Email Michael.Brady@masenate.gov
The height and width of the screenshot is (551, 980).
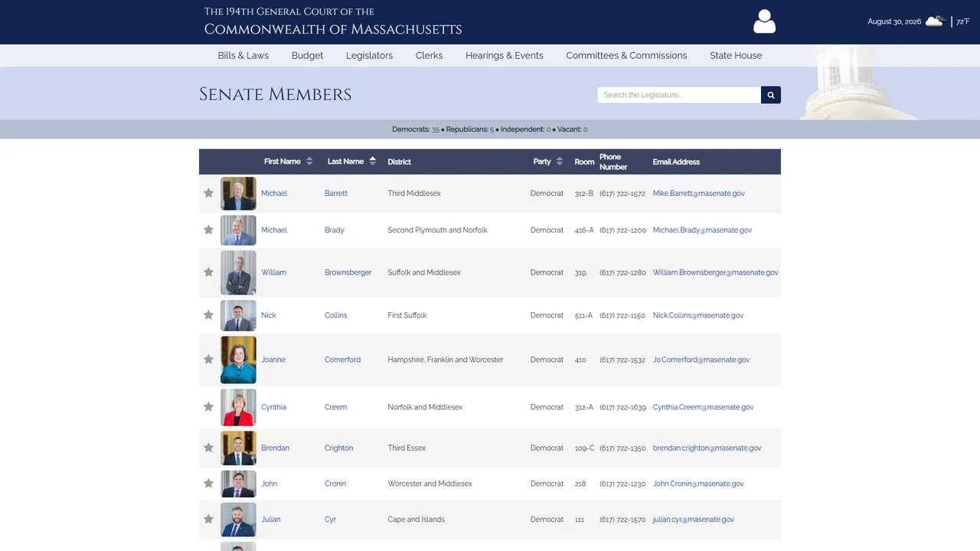pos(702,230)
